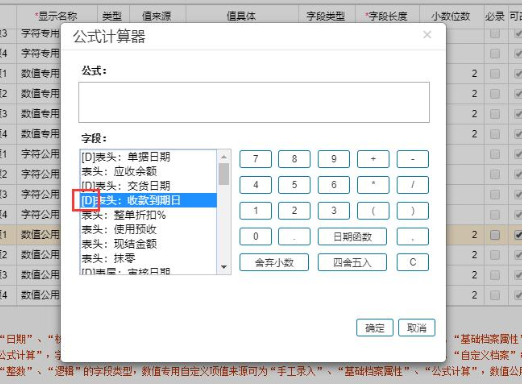
Task: Cancel with the 取消 button
Action: pyautogui.click(x=417, y=328)
